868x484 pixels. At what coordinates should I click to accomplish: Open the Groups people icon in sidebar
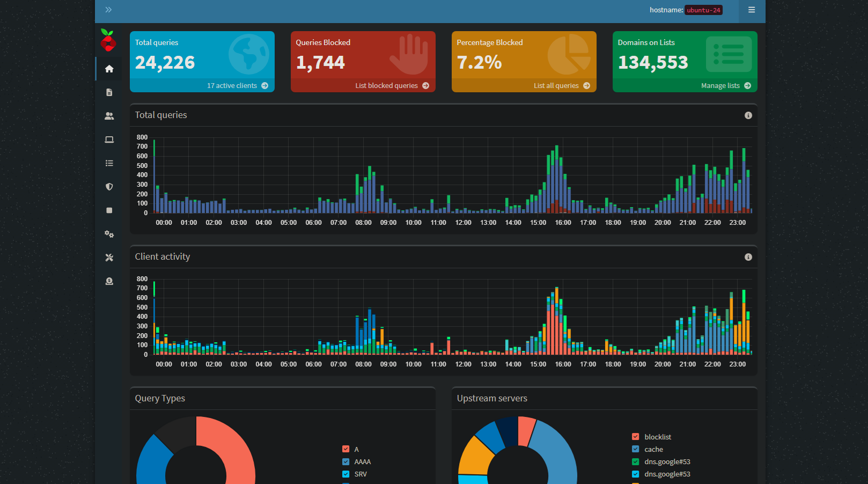pyautogui.click(x=109, y=116)
